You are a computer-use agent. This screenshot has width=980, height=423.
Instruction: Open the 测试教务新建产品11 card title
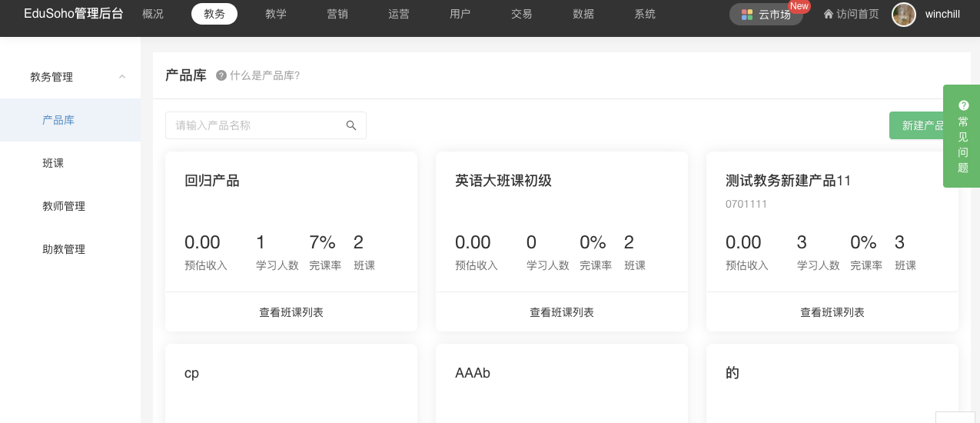pos(789,181)
